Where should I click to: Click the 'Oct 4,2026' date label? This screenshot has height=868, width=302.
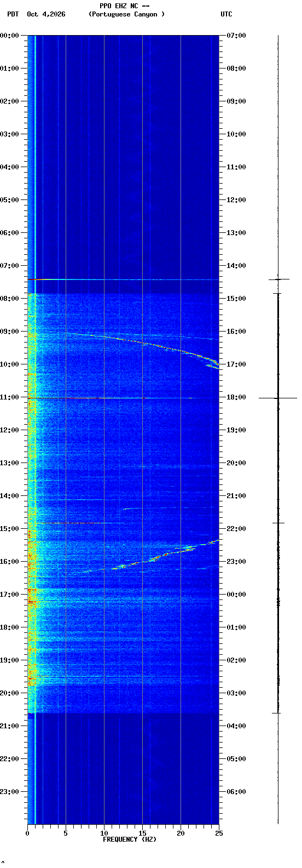coord(46,14)
